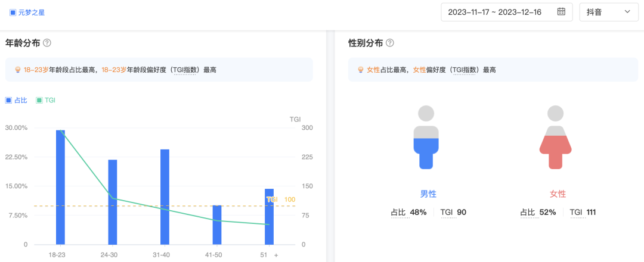Click the dropdown chevron beside 抖音
Image resolution: width=644 pixels, height=262 pixels.
point(627,12)
